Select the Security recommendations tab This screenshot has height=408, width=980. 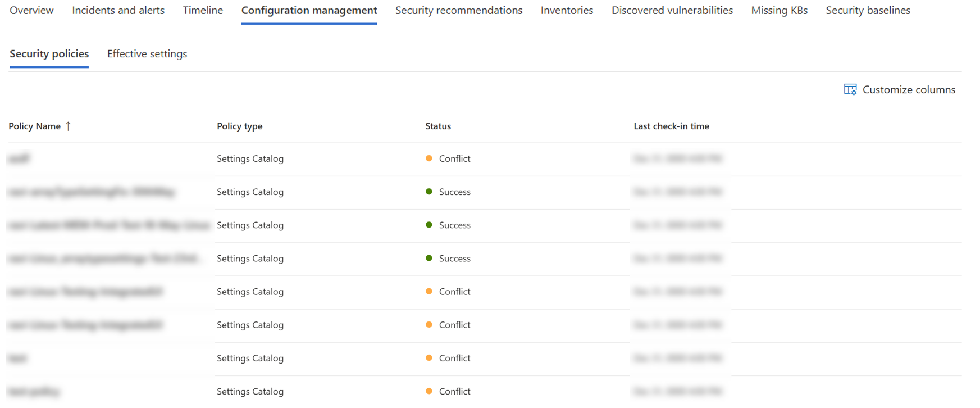[x=458, y=11]
